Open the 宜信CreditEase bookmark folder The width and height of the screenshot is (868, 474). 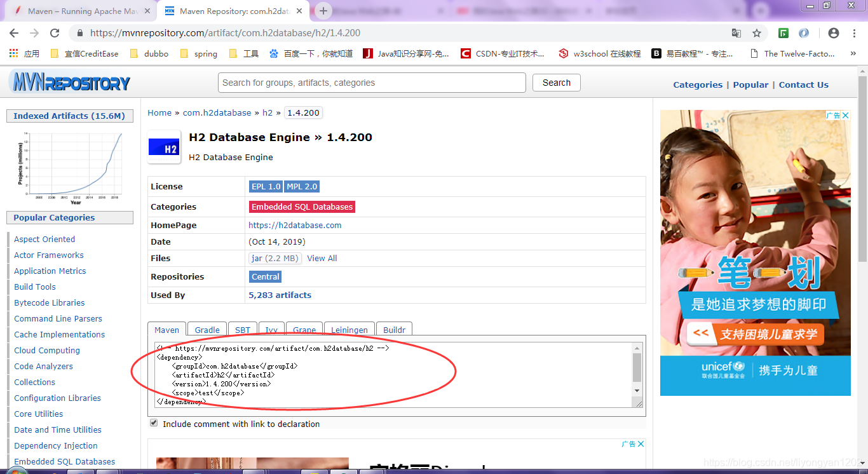pyautogui.click(x=85, y=53)
